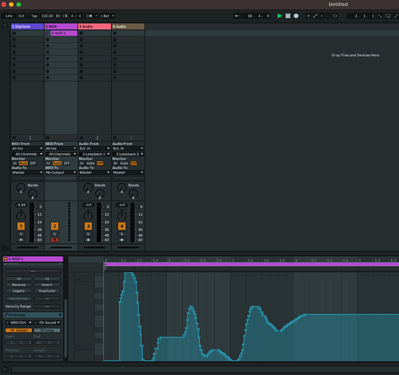Set 4 Audio track monitor to Auto
This screenshot has height=375, width=399.
point(124,163)
